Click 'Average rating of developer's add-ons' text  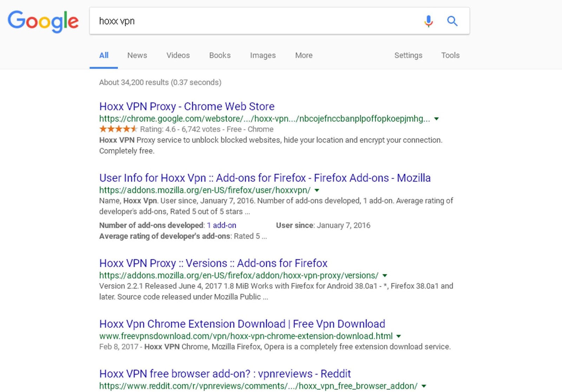(x=165, y=236)
